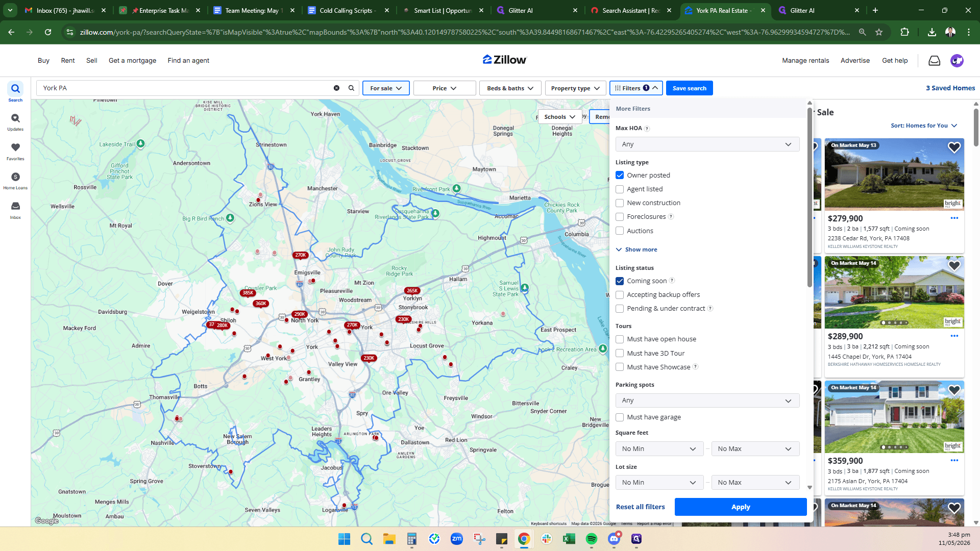This screenshot has width=980, height=551.
Task: Favorite the $359,900 Aslan Dr listing
Action: pos(954,390)
